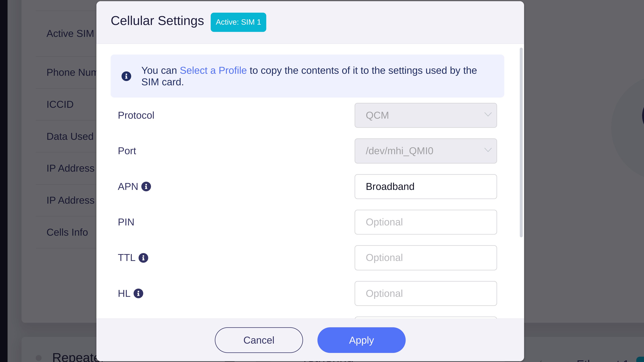This screenshot has height=362, width=644.
Task: Click the Phone Number row label
Action: tap(71, 72)
